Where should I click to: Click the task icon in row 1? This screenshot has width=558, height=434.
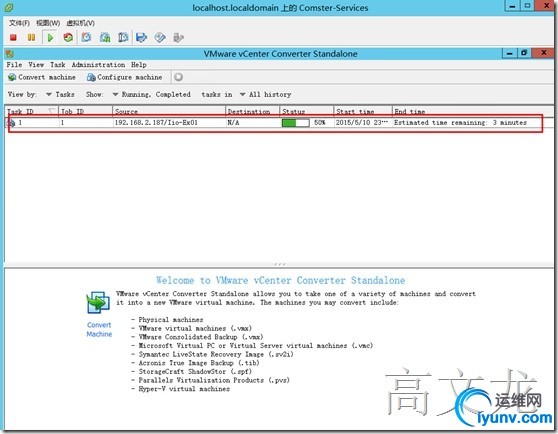[11, 123]
